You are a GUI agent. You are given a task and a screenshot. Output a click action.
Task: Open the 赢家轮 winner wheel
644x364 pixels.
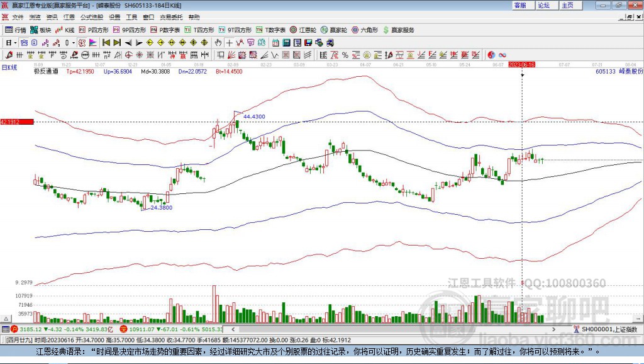tap(334, 30)
